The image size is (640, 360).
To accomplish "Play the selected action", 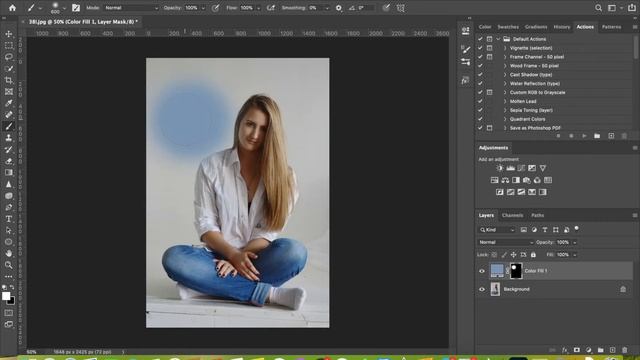I will tap(584, 136).
